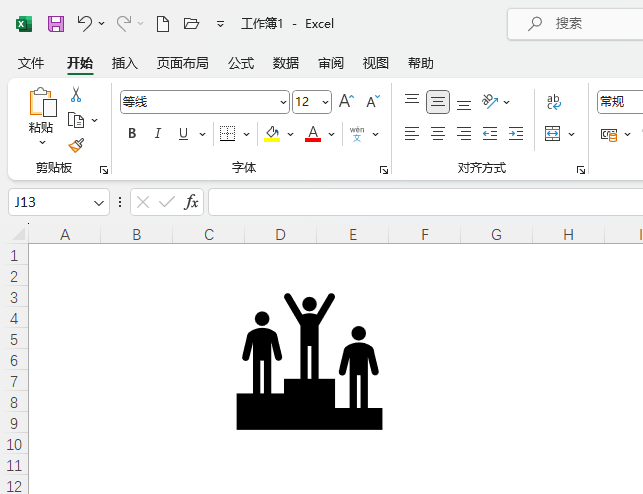
Task: Open the phonetic guide dropdown arrow
Action: pos(375,134)
